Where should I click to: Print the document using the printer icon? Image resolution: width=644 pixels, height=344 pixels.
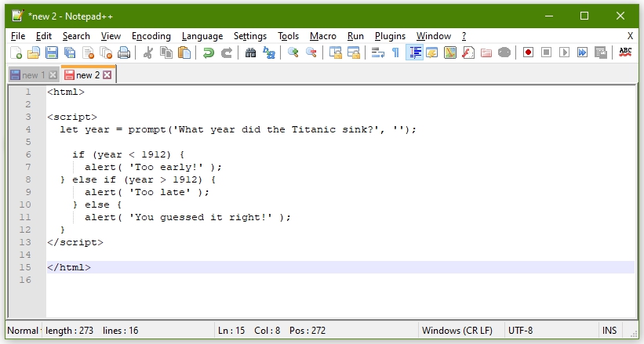[124, 53]
